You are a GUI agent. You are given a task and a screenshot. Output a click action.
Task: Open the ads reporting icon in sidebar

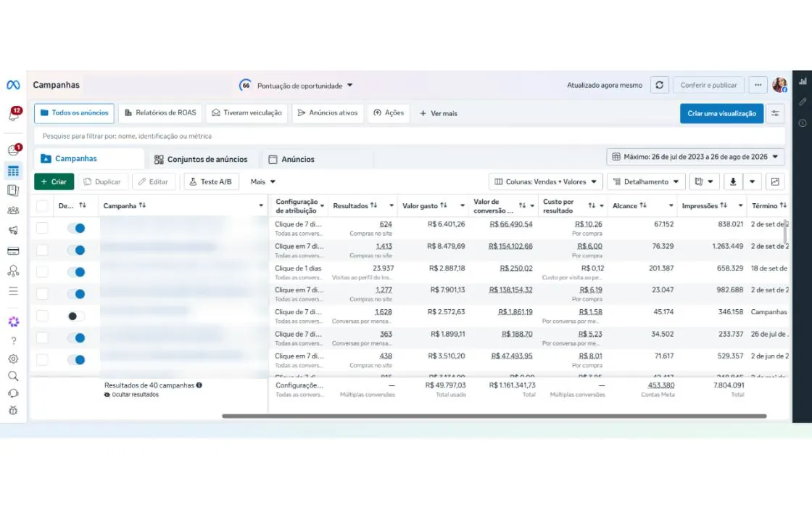13,190
